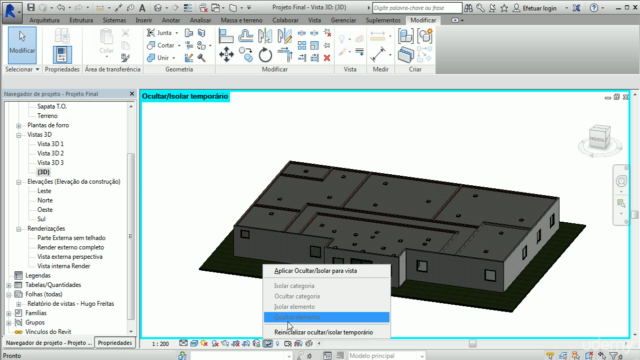Choose Mirror - Draw Axis tool
This screenshot has height=360, width=640.
click(x=284, y=36)
